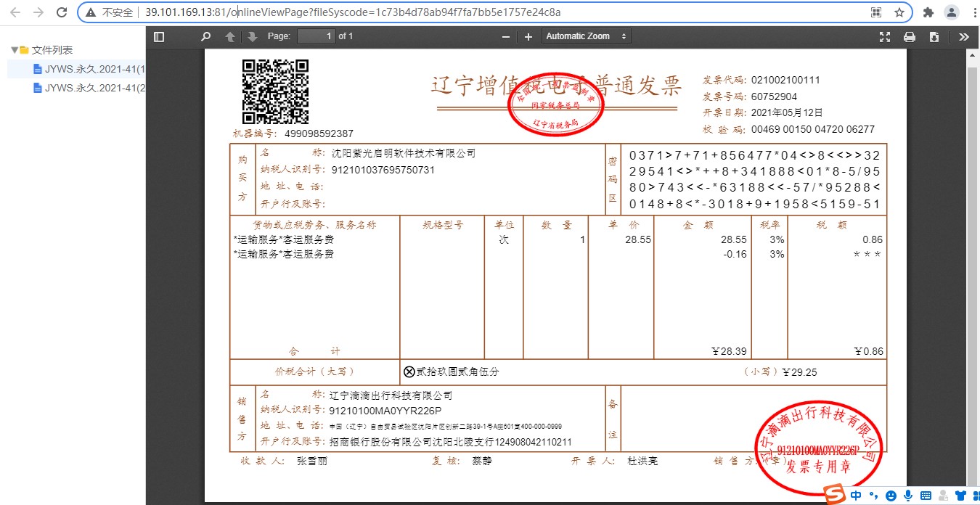Click the invoice QR code image
Screen dimensions: 980x505
click(275, 91)
